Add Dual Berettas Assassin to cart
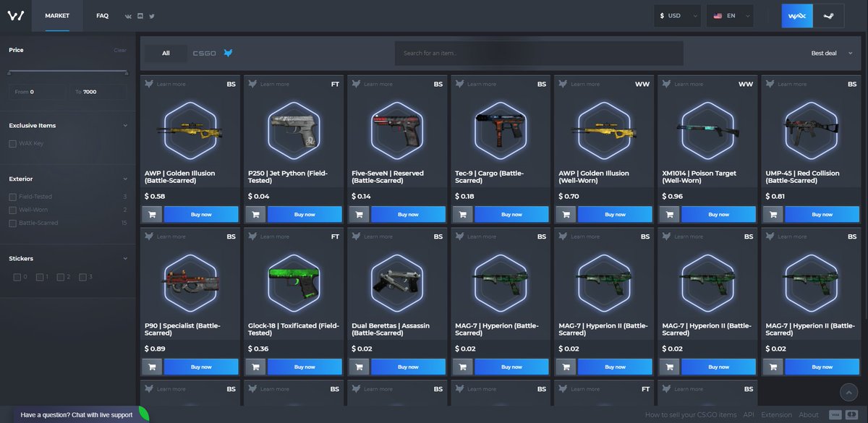Screen dimensions: 868x423 pos(359,367)
